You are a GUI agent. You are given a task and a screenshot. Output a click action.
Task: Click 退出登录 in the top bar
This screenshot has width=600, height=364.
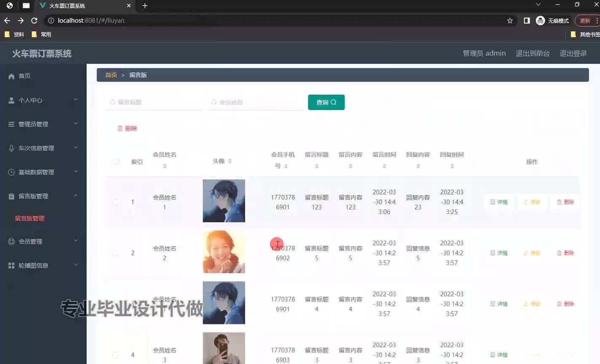573,53
